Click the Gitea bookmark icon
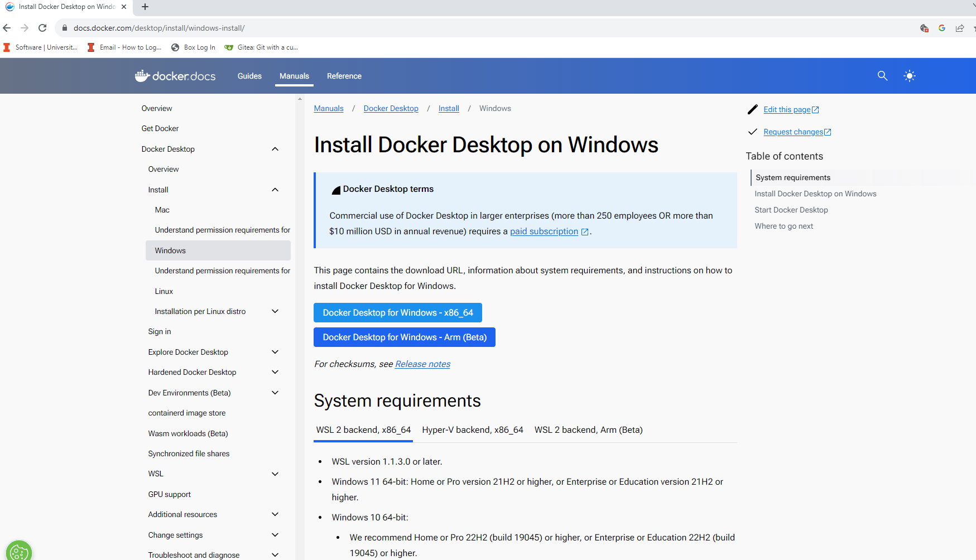The height and width of the screenshot is (560, 976). tap(229, 47)
